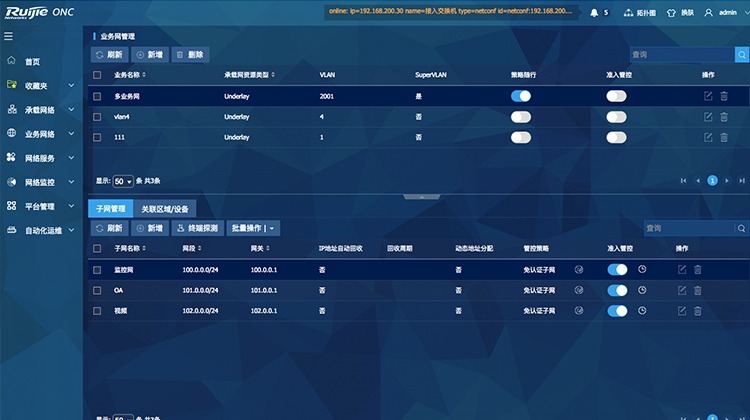Click the hamburger menu icon in sidebar
Screen dimensions: 750x420
[9, 36]
